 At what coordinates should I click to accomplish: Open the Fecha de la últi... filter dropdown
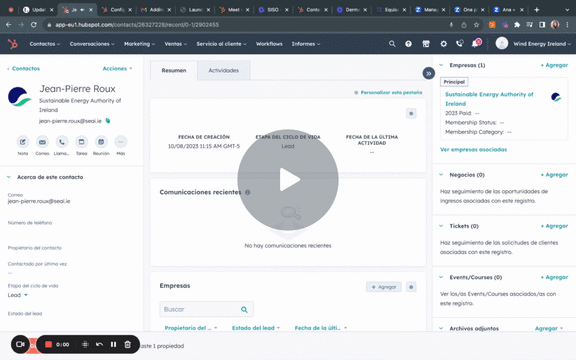[321, 328]
